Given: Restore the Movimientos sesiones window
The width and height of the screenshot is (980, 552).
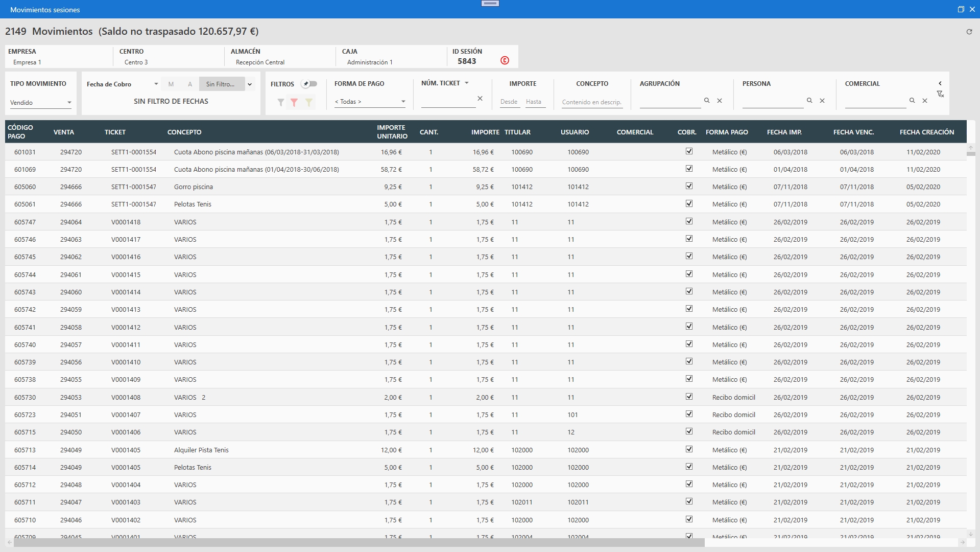Looking at the screenshot, I should pyautogui.click(x=961, y=9).
